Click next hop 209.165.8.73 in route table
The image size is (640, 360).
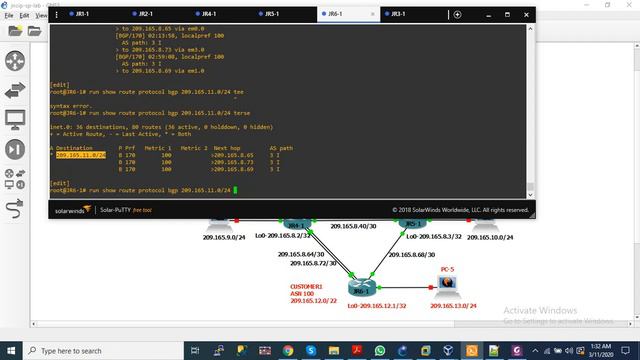click(233, 162)
